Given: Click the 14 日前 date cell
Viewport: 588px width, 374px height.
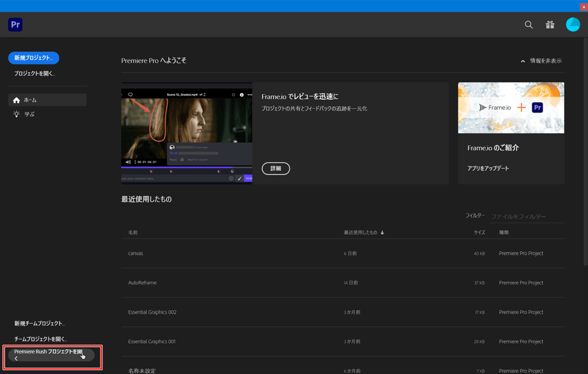Looking at the screenshot, I should coord(351,283).
